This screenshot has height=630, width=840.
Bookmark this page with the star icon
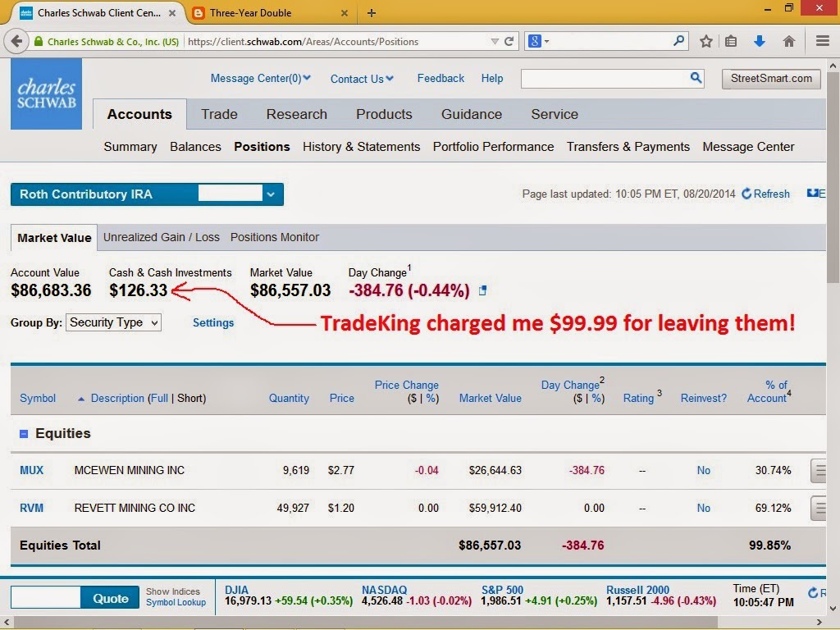pyautogui.click(x=706, y=41)
